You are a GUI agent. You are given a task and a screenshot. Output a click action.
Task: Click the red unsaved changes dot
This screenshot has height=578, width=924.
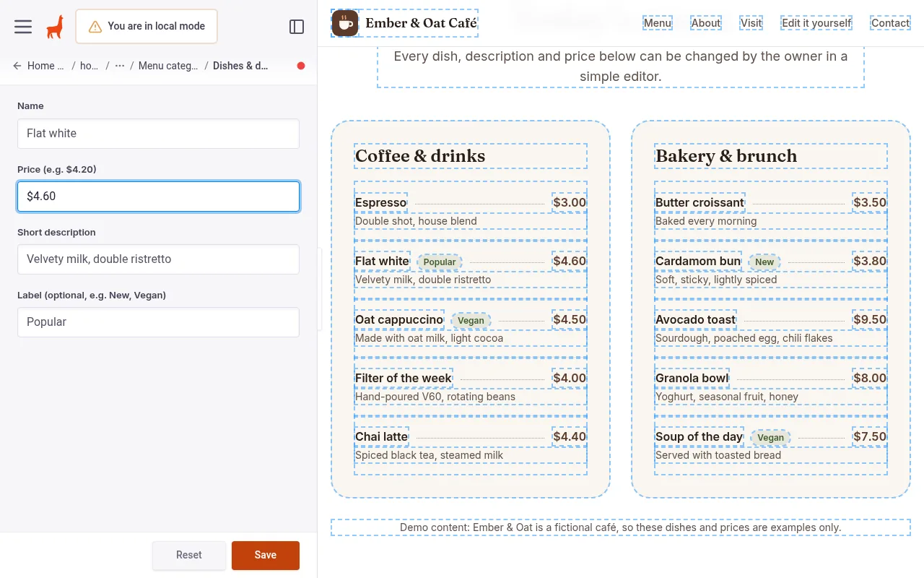pyautogui.click(x=301, y=66)
